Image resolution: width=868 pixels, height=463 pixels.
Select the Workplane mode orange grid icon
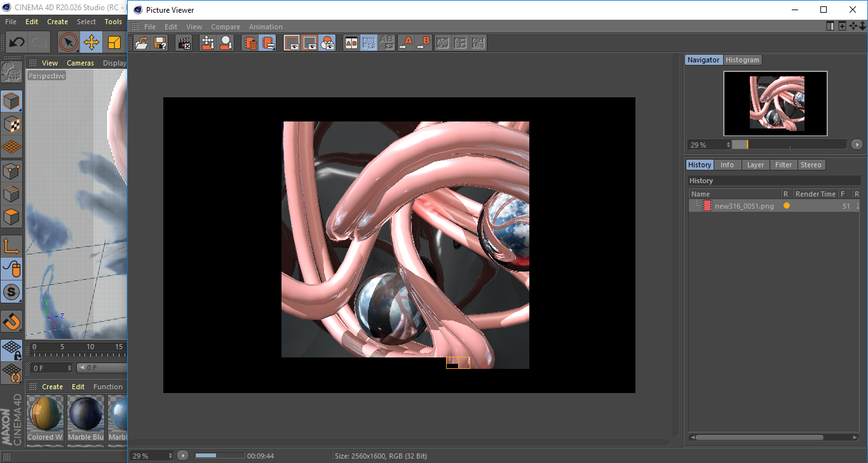11,146
